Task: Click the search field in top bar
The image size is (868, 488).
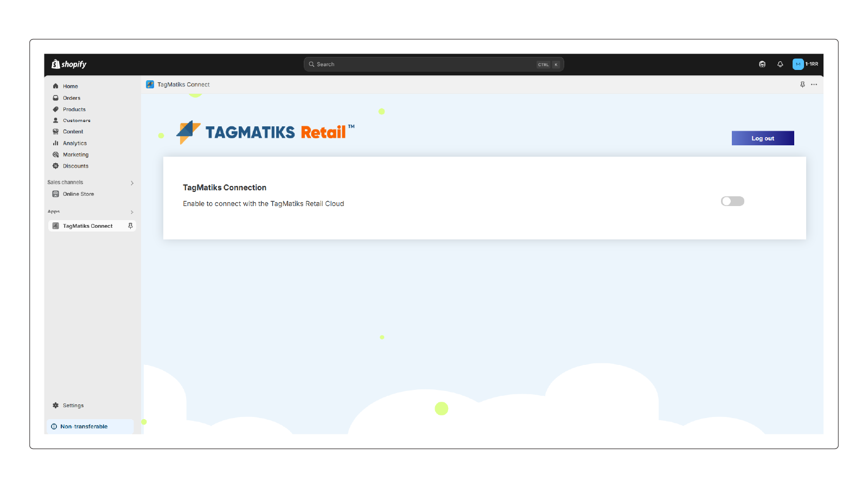Action: pyautogui.click(x=433, y=64)
